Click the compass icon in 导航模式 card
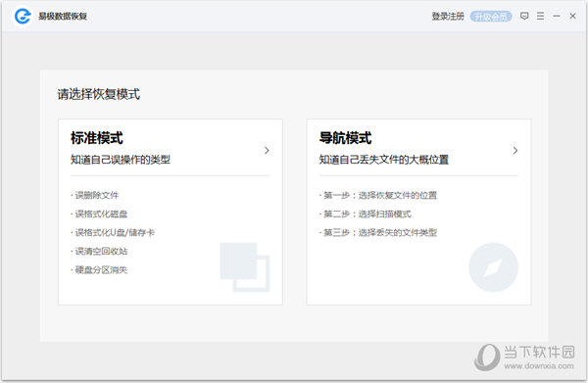Image resolution: width=588 pixels, height=383 pixels. pos(494,267)
